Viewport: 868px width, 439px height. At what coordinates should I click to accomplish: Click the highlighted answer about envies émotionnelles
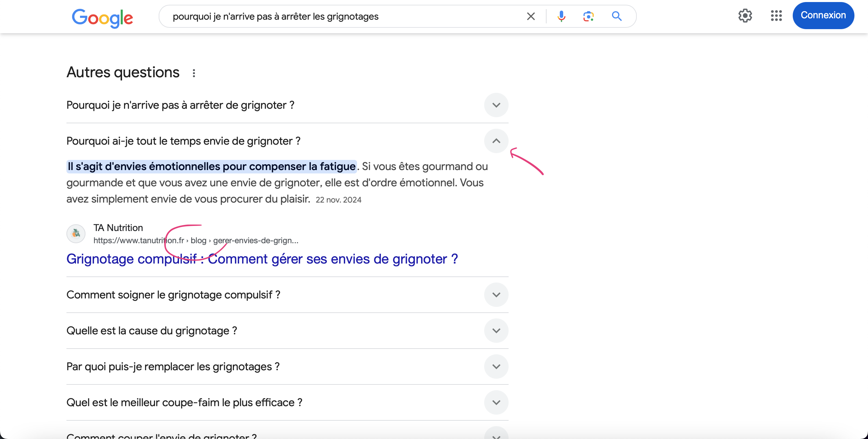click(x=212, y=166)
